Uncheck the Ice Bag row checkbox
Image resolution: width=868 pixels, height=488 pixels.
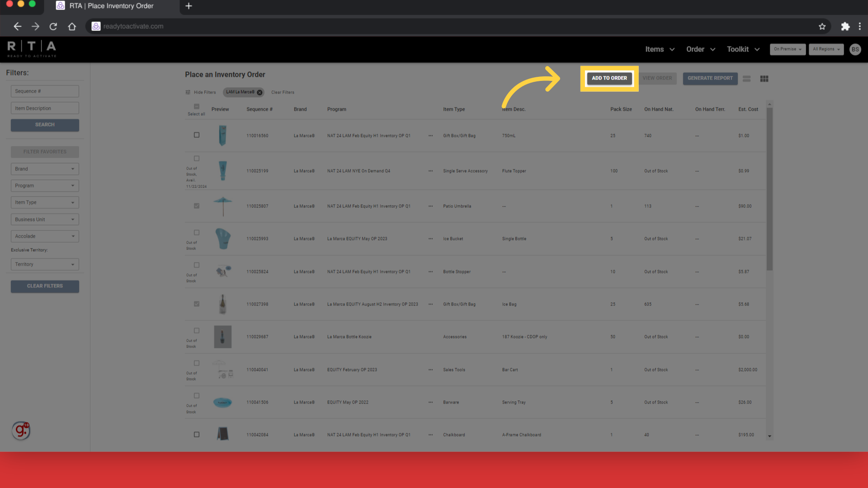[x=197, y=304]
